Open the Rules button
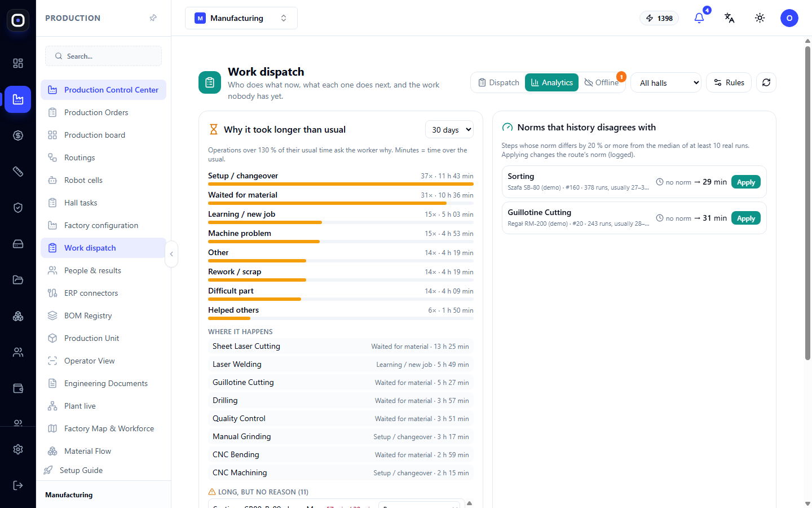This screenshot has height=508, width=812. coord(729,82)
